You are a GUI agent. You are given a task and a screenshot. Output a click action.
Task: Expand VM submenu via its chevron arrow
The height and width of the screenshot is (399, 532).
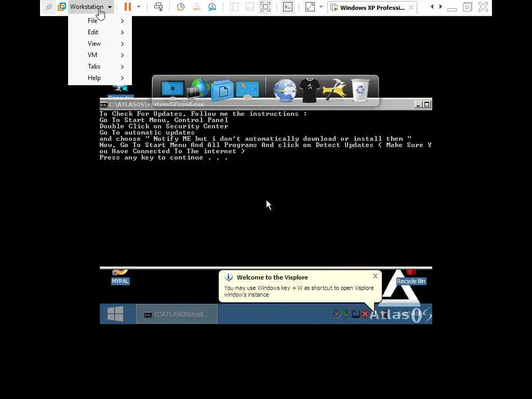pos(123,55)
